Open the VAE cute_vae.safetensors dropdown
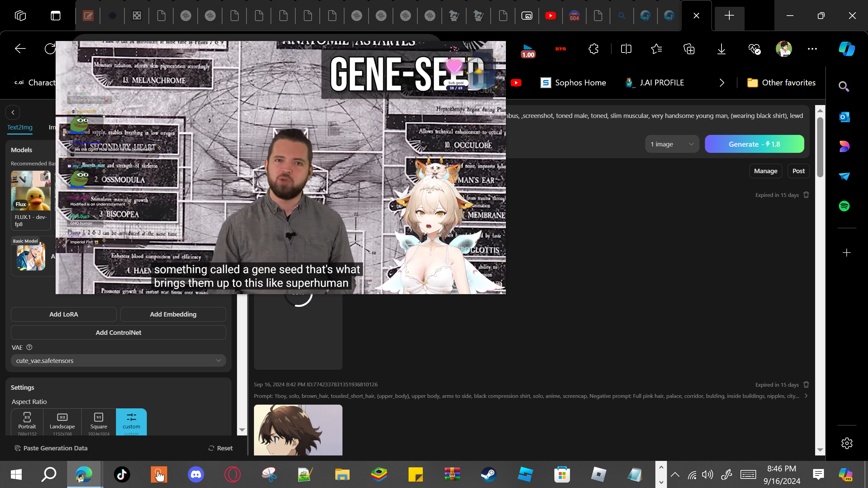 click(x=118, y=361)
